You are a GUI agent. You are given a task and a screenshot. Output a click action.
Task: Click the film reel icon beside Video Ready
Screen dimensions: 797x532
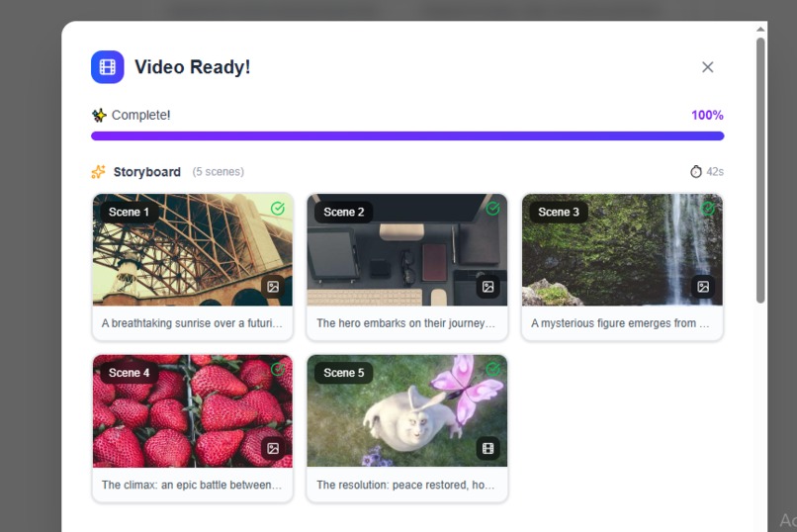107,67
